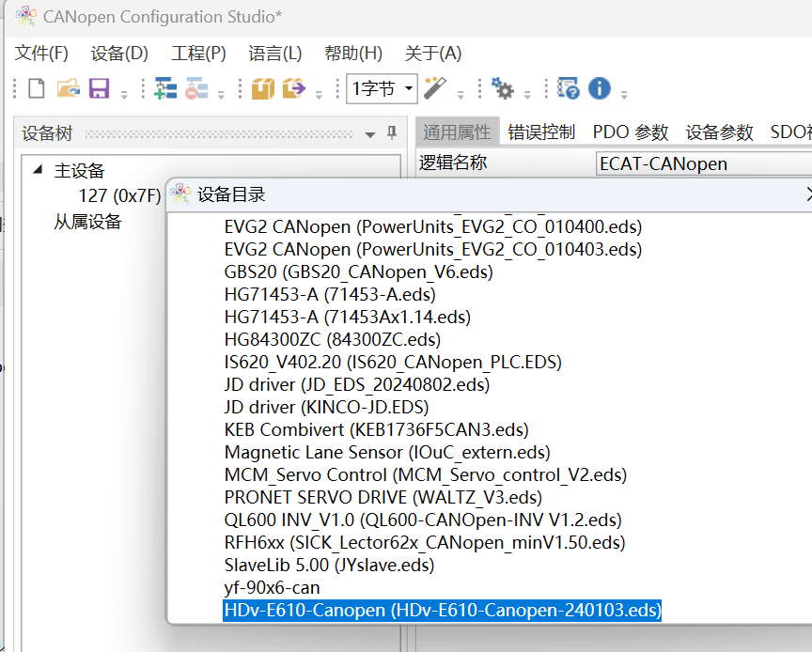Open the help document icon

tap(568, 88)
